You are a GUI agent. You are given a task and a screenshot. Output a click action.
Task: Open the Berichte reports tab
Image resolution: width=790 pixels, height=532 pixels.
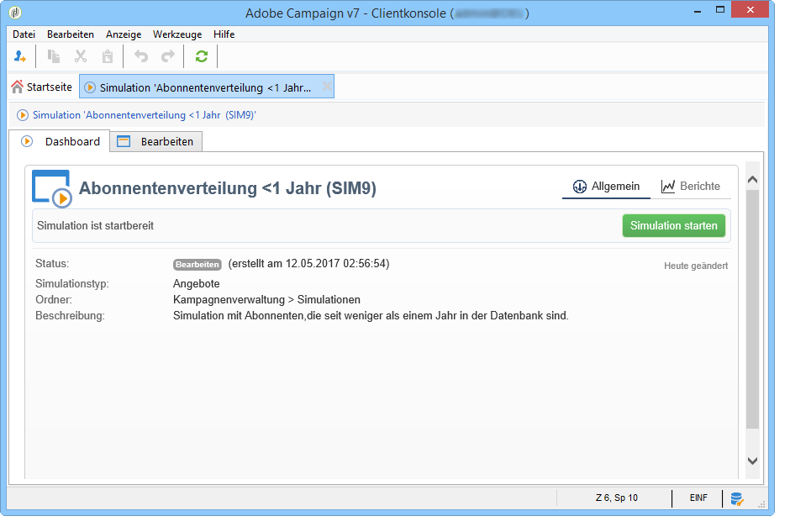691,187
